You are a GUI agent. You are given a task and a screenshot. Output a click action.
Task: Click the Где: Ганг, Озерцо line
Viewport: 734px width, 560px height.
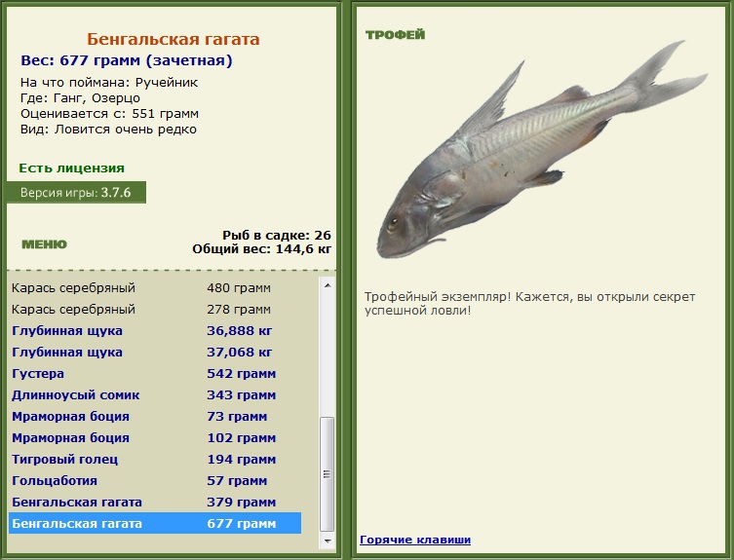80,98
